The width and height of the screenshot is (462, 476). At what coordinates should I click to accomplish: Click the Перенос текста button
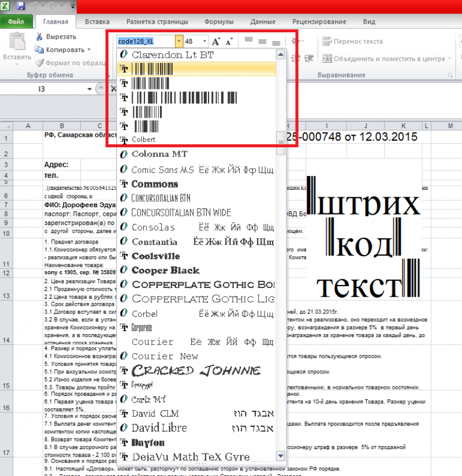[x=353, y=42]
